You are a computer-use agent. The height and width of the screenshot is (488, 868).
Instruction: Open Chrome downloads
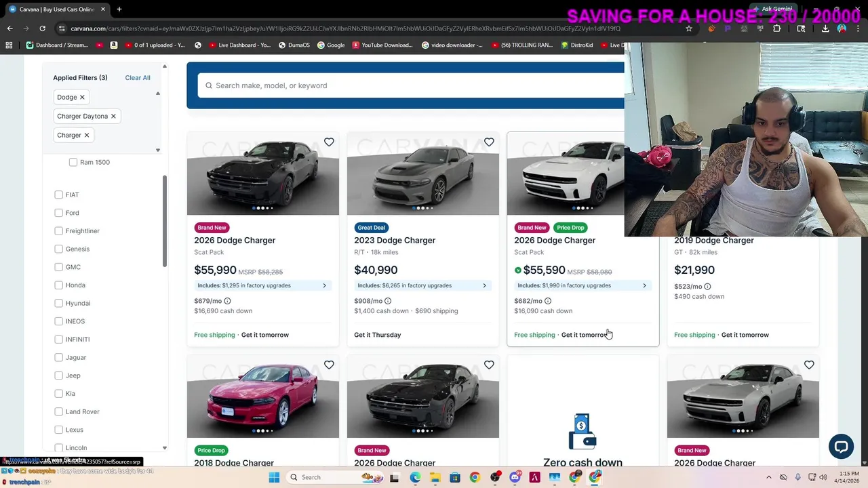[x=825, y=28]
